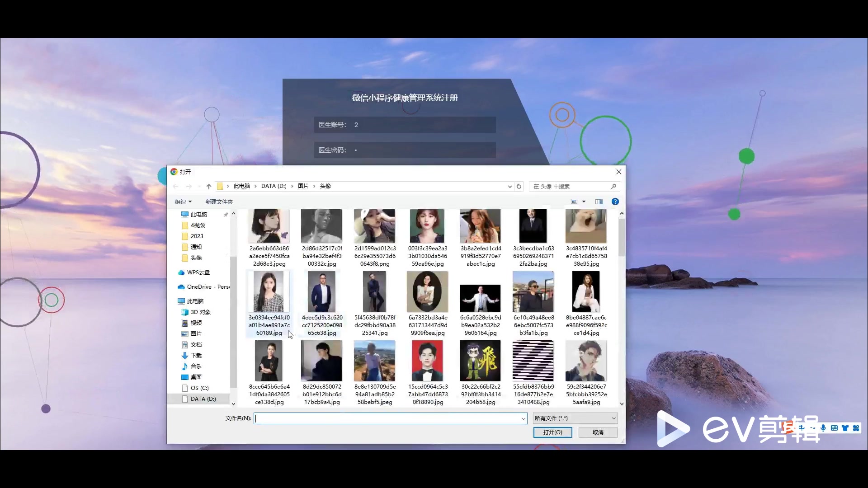Select image 003f3c39ea2a3...59ea96e.jpg
Image resolution: width=868 pixels, height=488 pixels.
point(428,238)
